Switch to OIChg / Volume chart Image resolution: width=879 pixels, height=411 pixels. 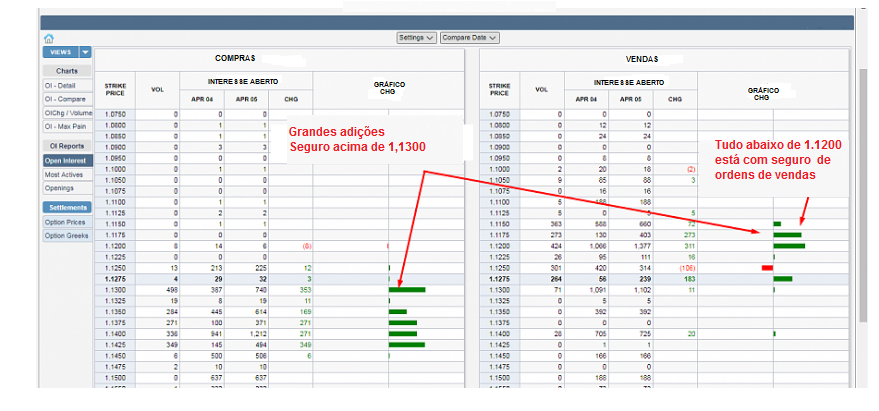(x=67, y=113)
